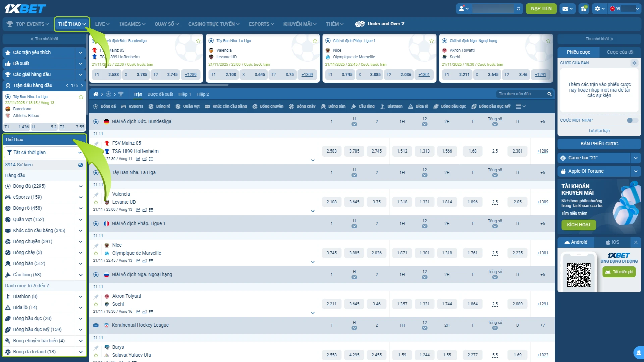The height and width of the screenshot is (362, 644).
Task: Toggle the Cược một nhấp switch
Action: pos(632,120)
